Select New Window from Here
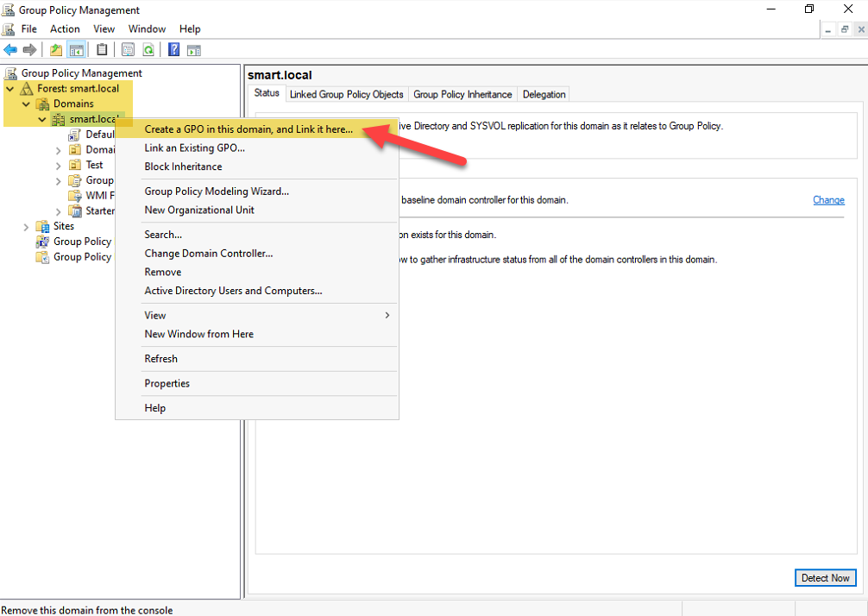Image resolution: width=868 pixels, height=616 pixels. (x=257, y=334)
